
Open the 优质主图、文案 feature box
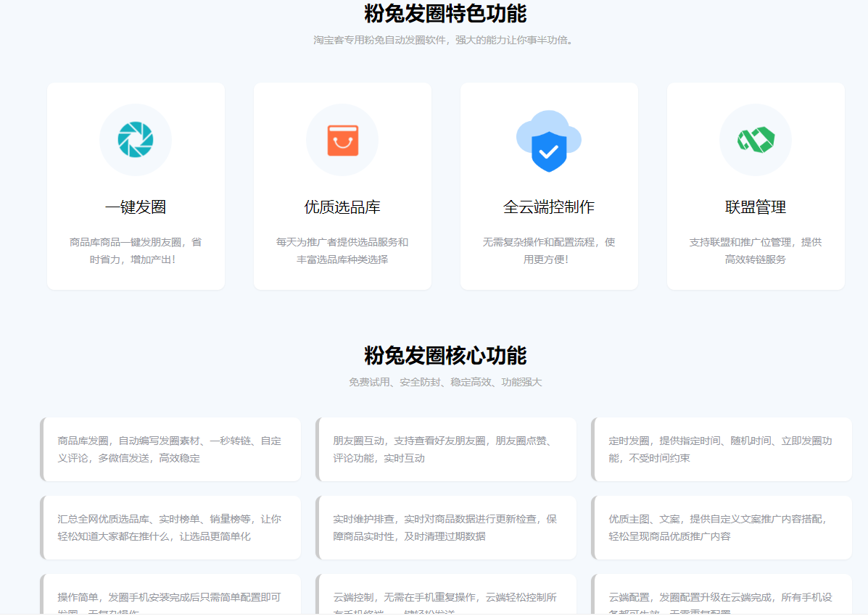coord(722,528)
